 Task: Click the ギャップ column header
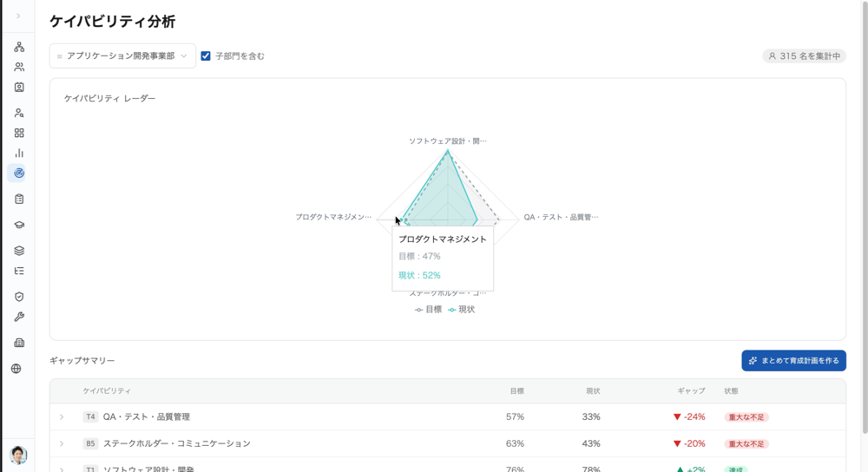pos(691,391)
